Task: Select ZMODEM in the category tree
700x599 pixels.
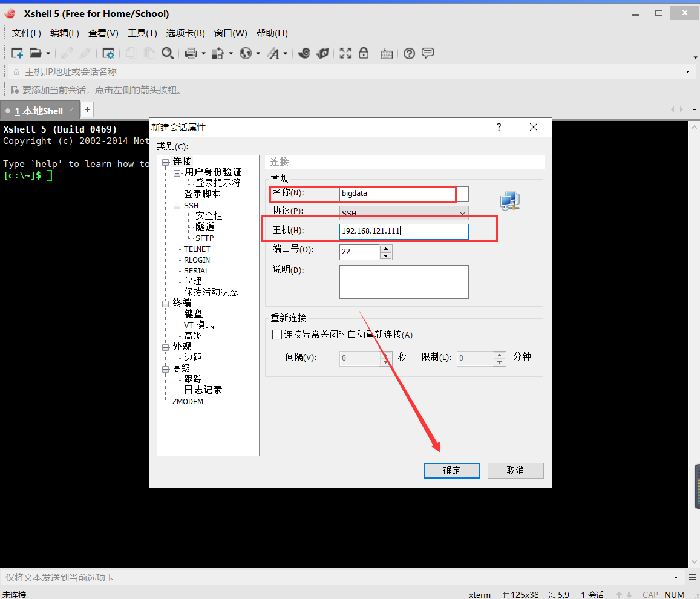Action: [x=188, y=402]
